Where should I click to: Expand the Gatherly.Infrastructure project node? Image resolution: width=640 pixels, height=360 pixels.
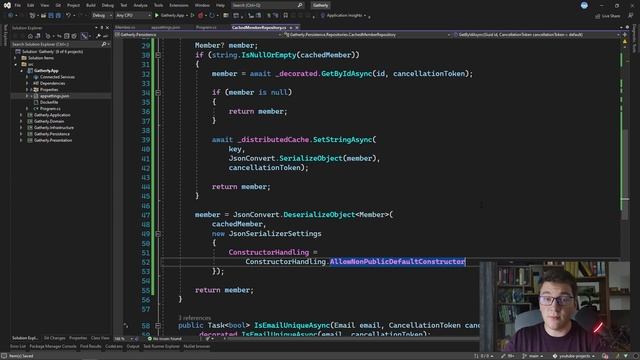(x=21, y=128)
